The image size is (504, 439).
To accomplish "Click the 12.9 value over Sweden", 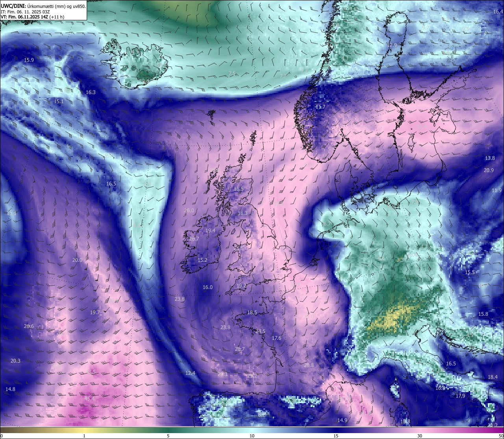I will coord(393,45).
